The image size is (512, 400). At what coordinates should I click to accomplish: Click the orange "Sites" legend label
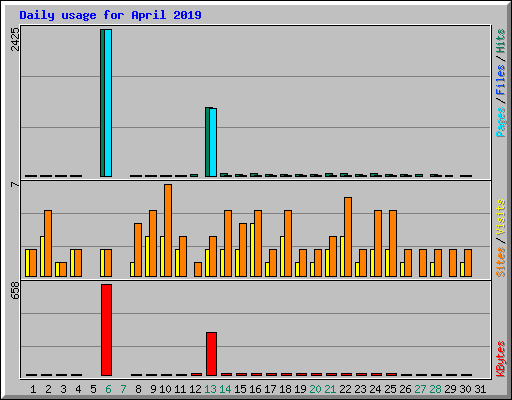(501, 262)
